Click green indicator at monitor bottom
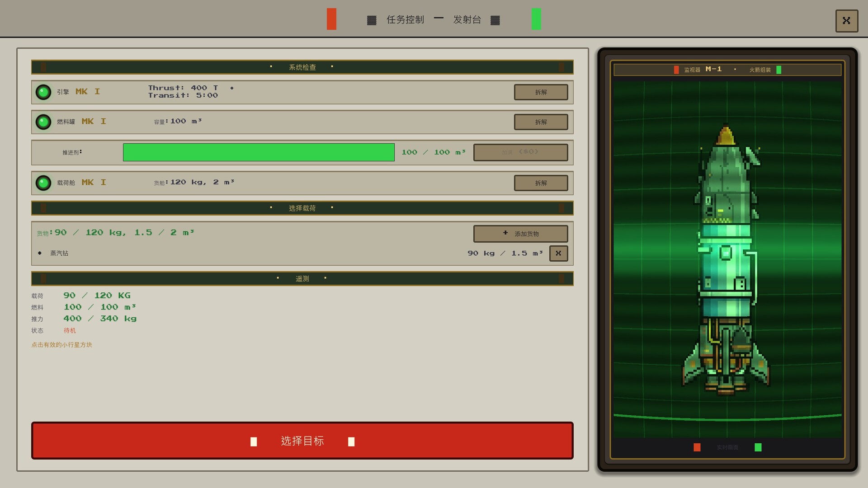Viewport: 868px width, 488px height. [758, 447]
